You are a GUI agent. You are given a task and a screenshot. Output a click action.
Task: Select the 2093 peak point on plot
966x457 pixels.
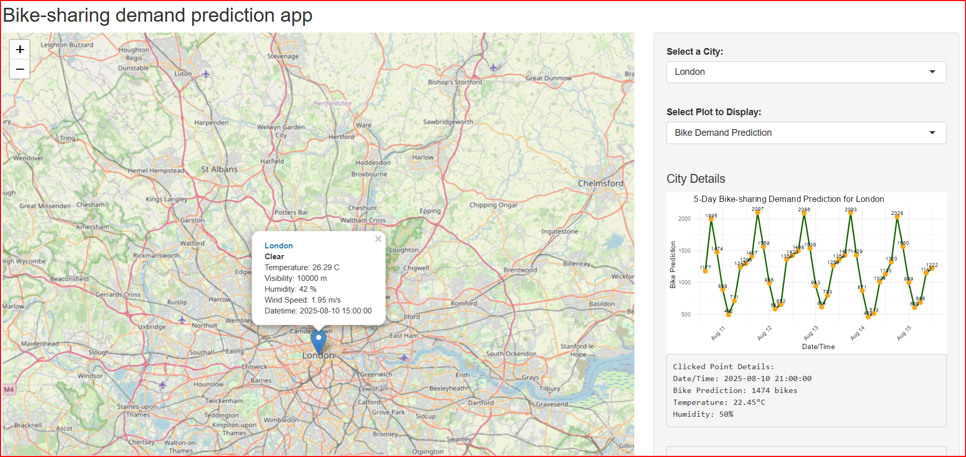pos(851,213)
